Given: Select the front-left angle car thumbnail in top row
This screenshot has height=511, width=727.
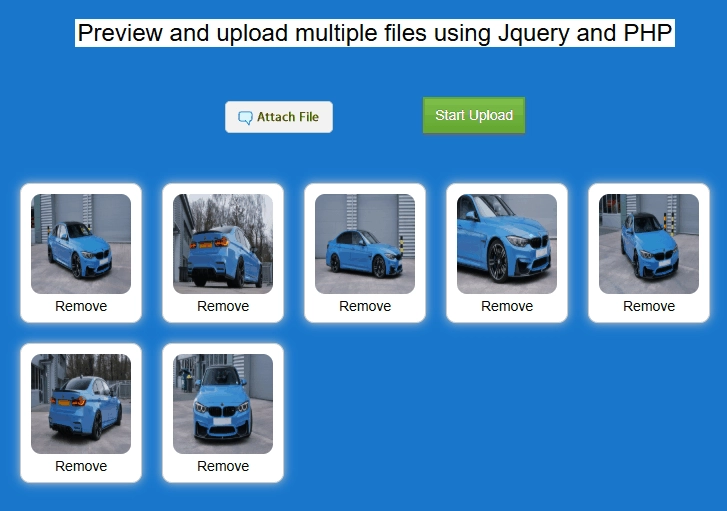Looking at the screenshot, I should [81, 243].
